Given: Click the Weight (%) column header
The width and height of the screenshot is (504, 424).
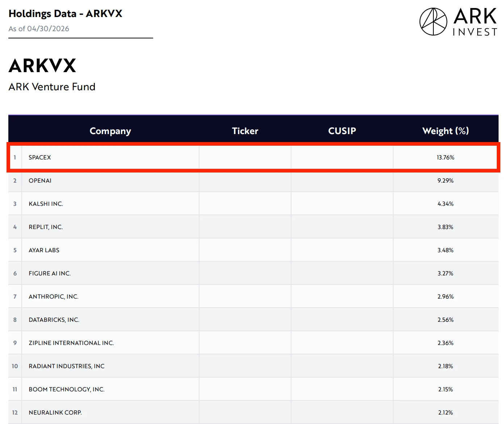Looking at the screenshot, I should (x=446, y=131).
